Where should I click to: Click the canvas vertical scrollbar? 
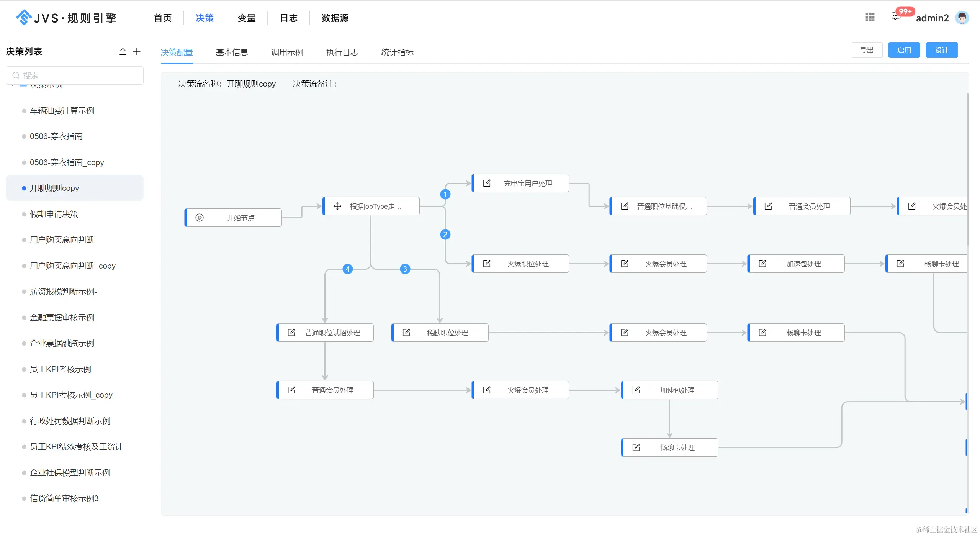pos(967,169)
